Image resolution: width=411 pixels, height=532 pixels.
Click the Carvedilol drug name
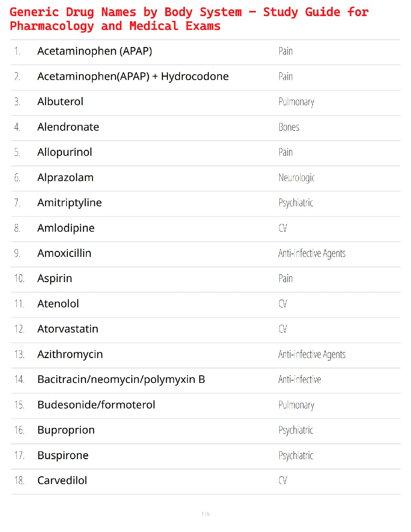pyautogui.click(x=62, y=481)
